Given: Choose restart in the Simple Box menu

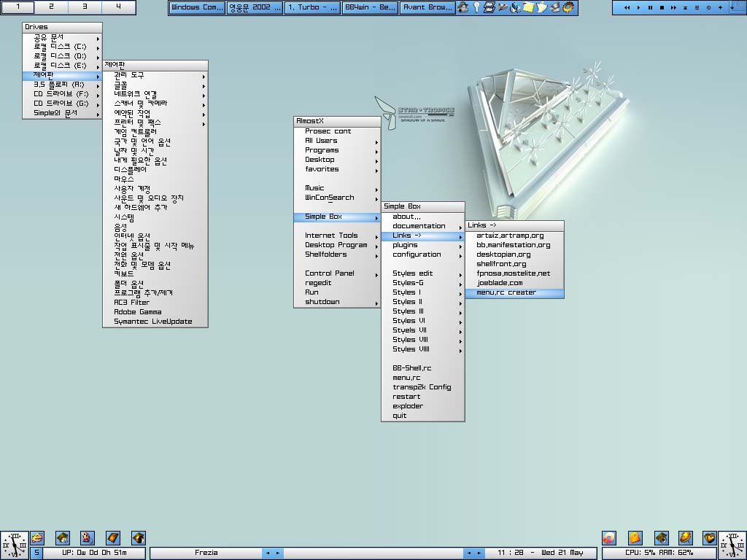Looking at the screenshot, I should click(x=406, y=397).
